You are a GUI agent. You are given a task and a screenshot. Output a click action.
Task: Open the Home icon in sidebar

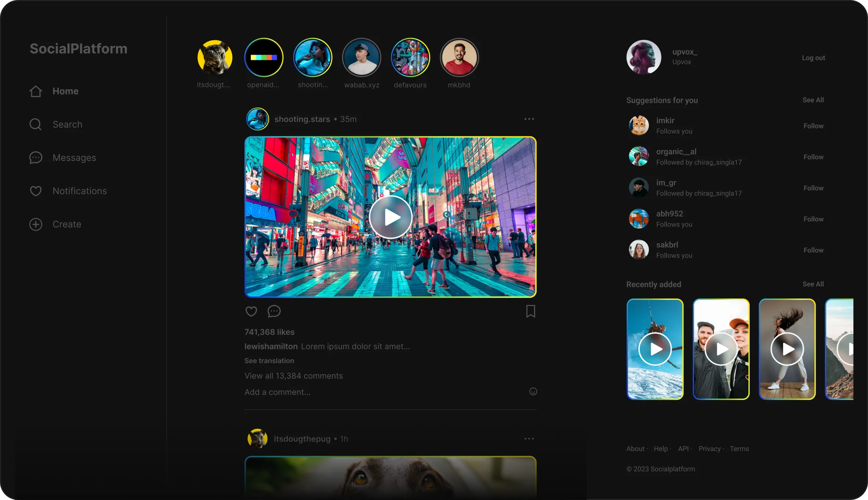(x=36, y=91)
